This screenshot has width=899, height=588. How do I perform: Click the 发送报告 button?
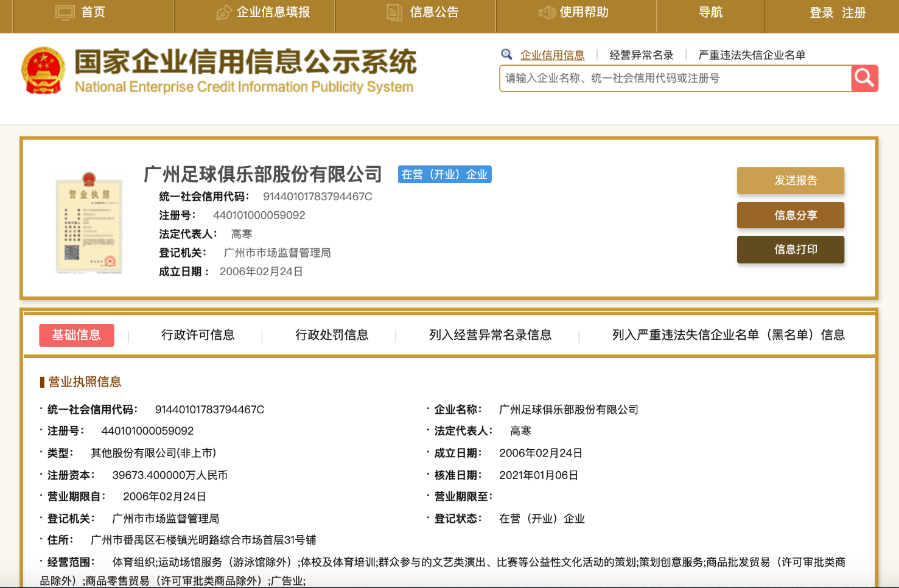[790, 181]
